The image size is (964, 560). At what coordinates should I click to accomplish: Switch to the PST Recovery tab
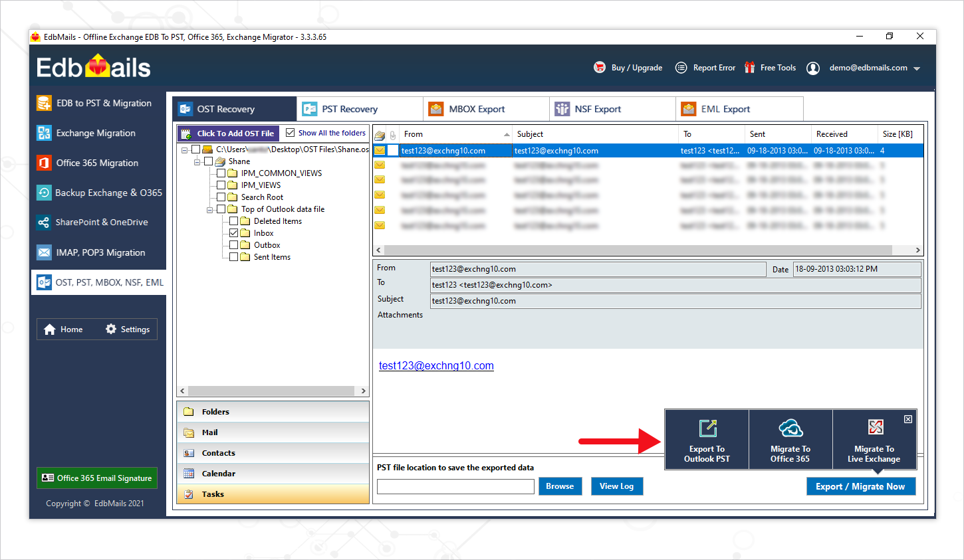pyautogui.click(x=360, y=109)
